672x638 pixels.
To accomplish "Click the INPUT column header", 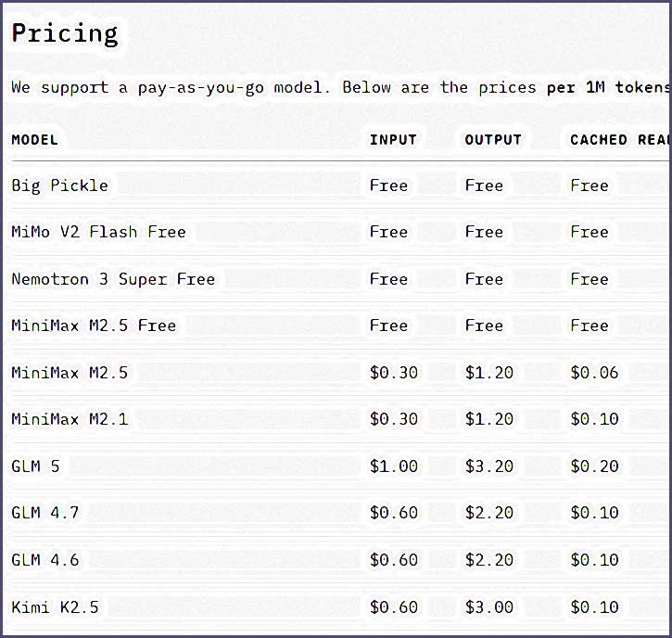I will [393, 140].
